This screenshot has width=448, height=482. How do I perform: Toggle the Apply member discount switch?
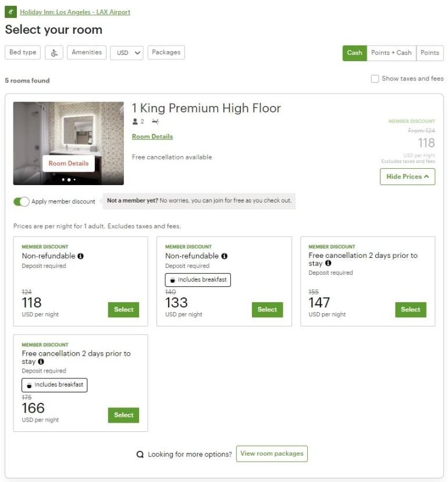pos(22,201)
